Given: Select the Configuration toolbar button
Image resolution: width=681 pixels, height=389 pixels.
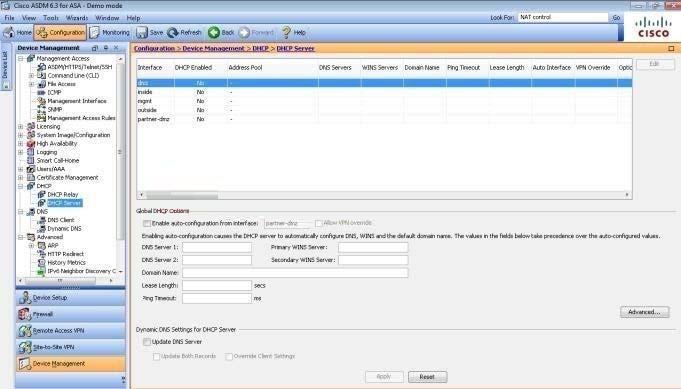Looking at the screenshot, I should click(60, 33).
